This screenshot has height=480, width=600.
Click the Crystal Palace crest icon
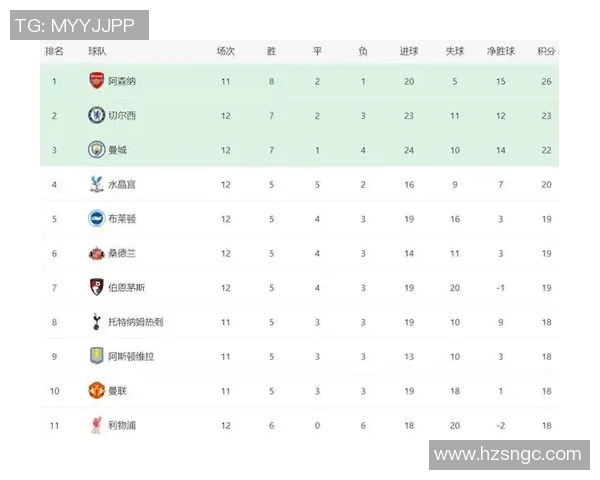96,184
